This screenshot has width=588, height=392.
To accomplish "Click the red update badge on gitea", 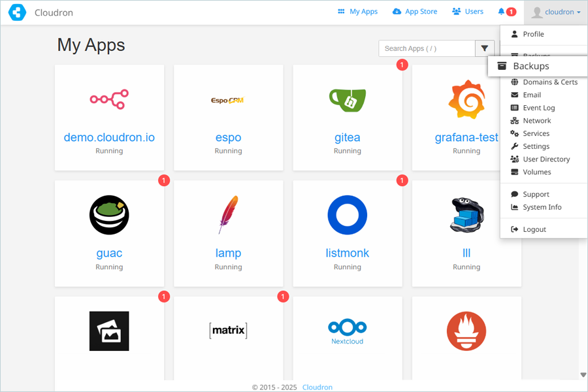I will click(402, 65).
